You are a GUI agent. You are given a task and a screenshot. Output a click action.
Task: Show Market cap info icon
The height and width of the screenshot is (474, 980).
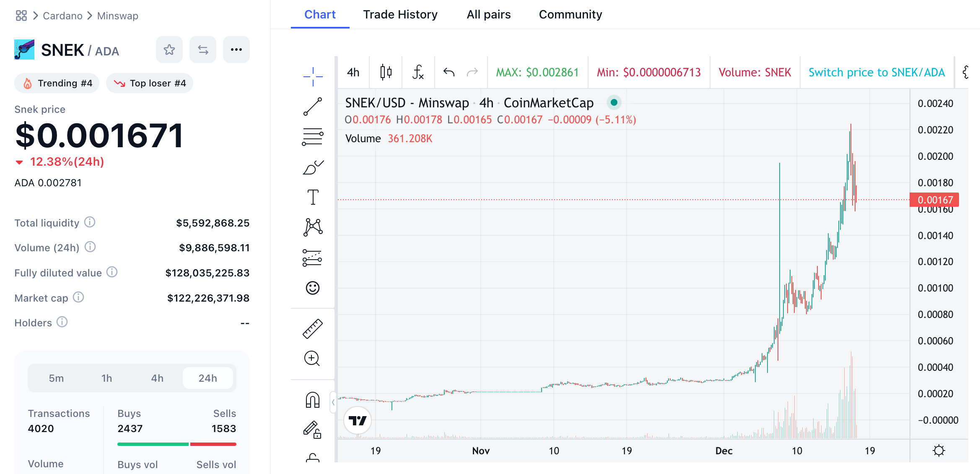point(78,297)
